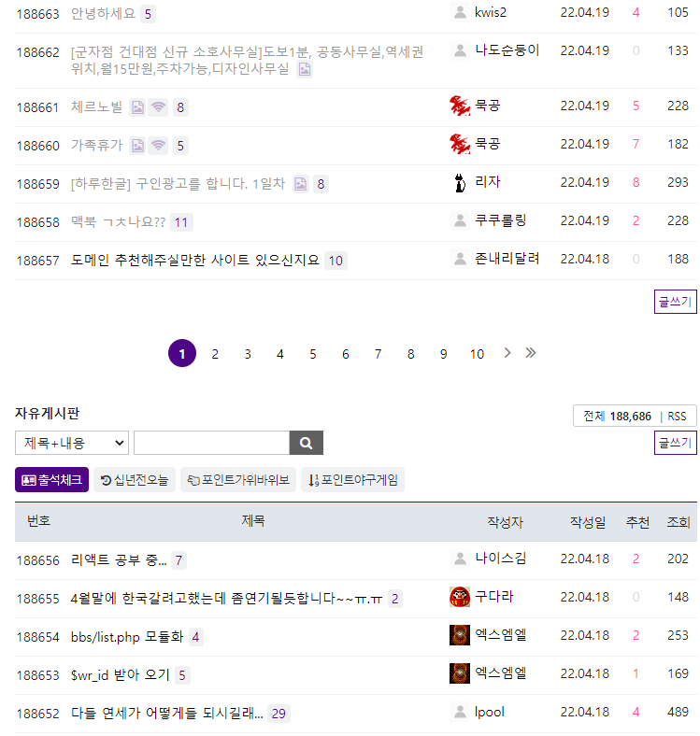Open search field dropdown 제목+내용
This screenshot has height=736, width=700.
click(x=72, y=443)
